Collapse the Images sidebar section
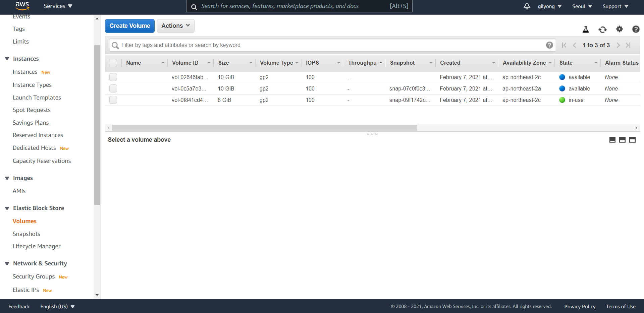This screenshot has width=644, height=313. point(7,178)
